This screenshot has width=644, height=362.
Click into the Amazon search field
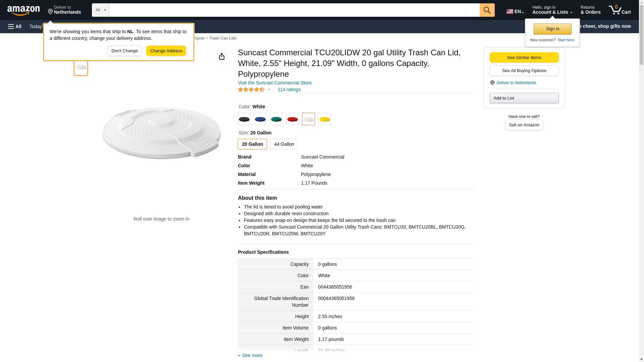click(x=294, y=10)
